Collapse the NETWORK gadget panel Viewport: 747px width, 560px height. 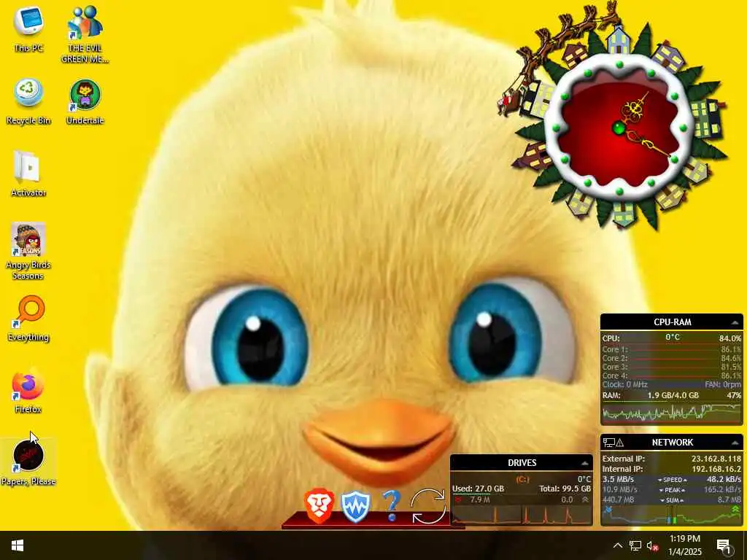[x=735, y=443]
